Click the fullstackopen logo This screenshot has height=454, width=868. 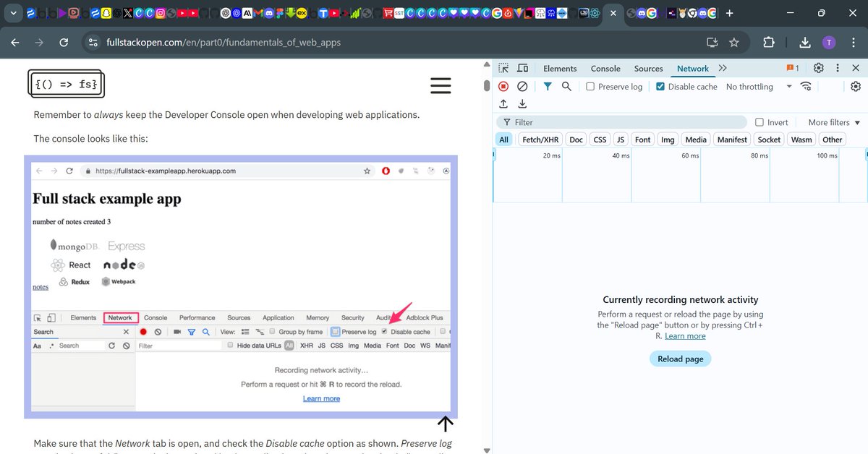[67, 84]
